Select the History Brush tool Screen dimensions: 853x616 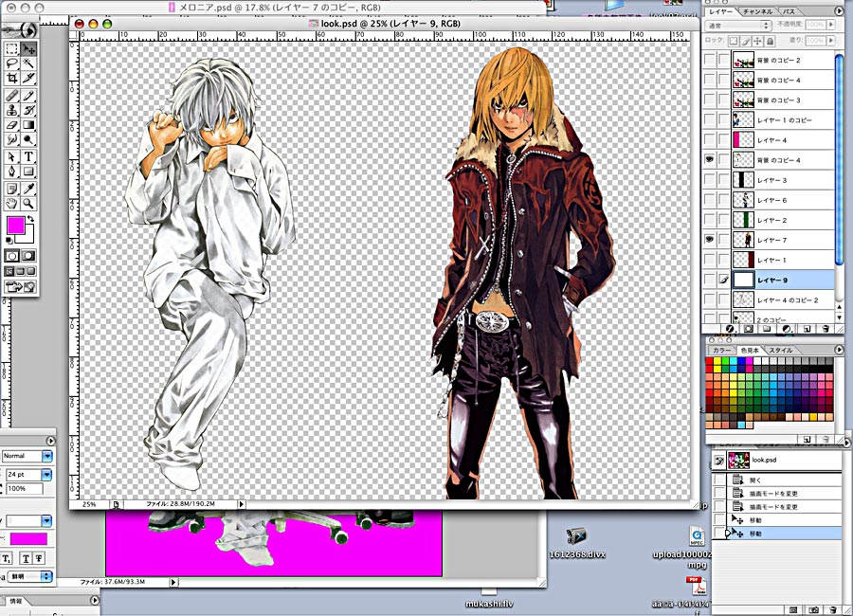(x=28, y=111)
